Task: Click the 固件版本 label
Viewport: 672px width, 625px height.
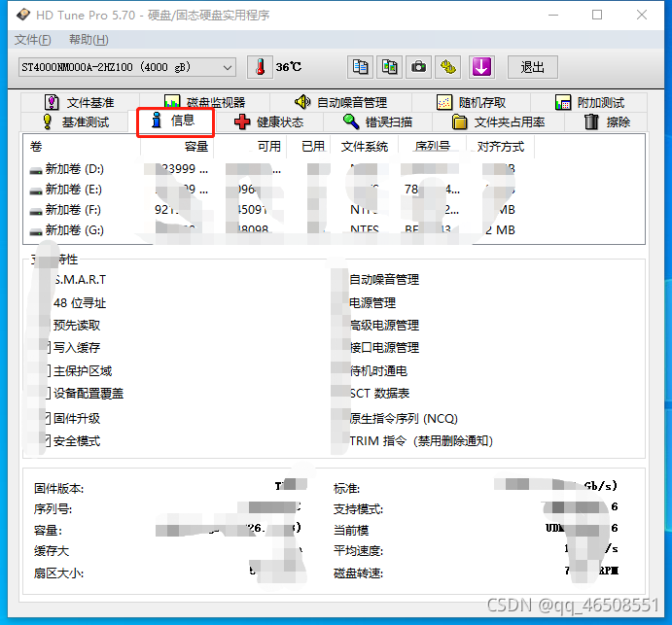Action: tap(58, 489)
